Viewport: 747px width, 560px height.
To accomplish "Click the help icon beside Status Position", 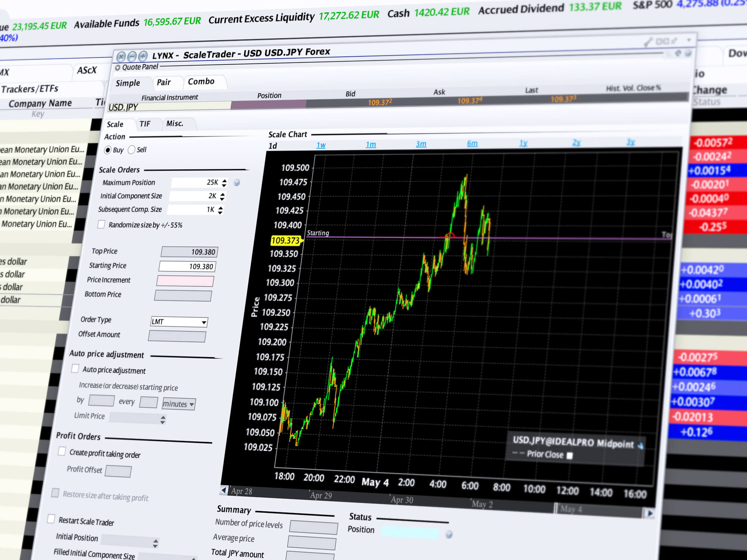I will 449,534.
